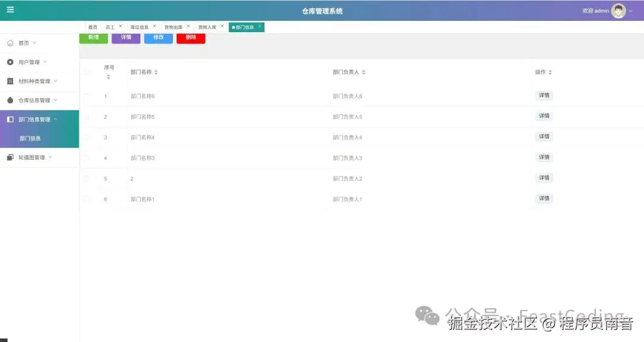Sort by the 序号 column arrows
The width and height of the screenshot is (644, 342).
[109, 77]
